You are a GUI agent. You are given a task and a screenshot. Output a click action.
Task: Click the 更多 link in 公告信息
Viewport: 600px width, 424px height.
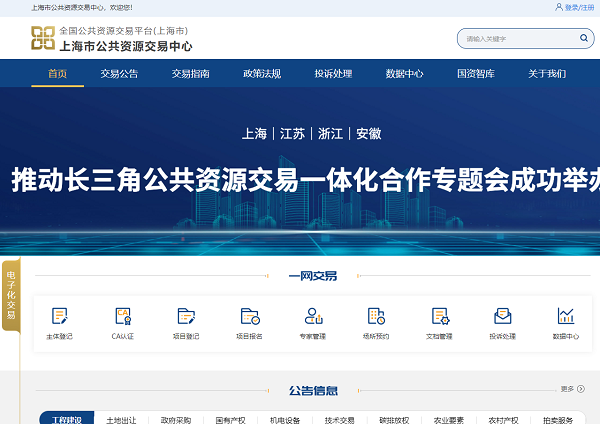point(567,389)
